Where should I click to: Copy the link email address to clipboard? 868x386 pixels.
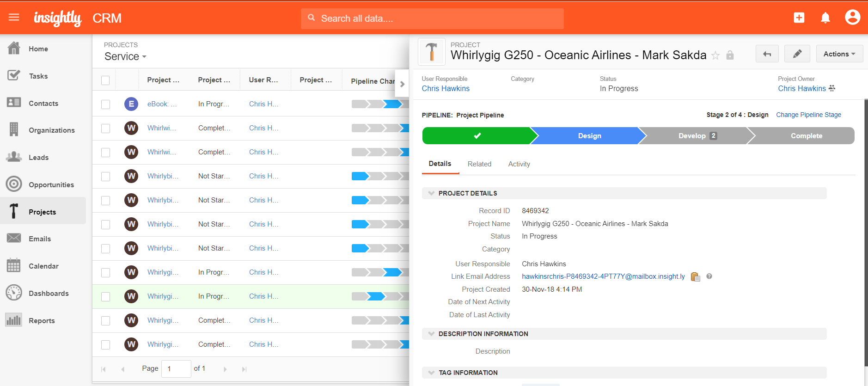coord(695,277)
